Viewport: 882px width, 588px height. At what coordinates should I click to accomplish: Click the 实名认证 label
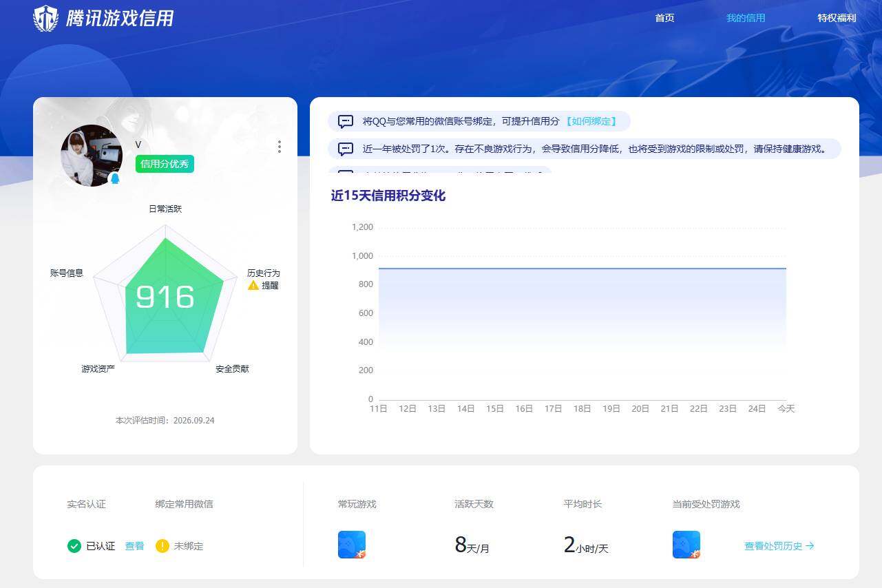86,504
